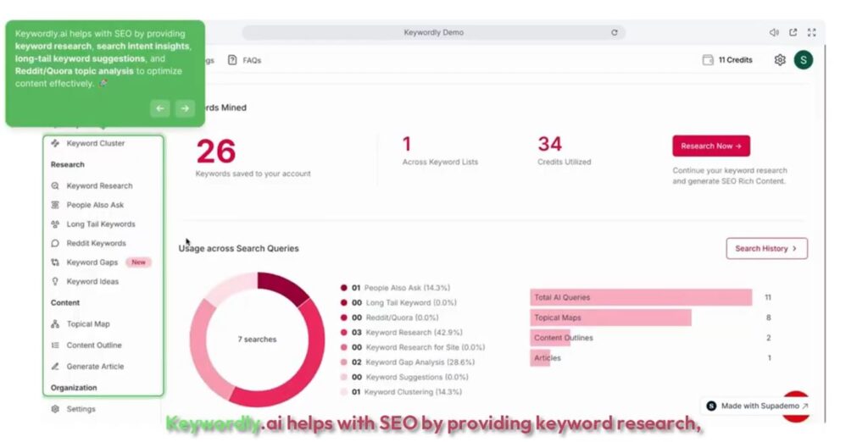Click 'Usage across Search Queries' heading
This screenshot has height=442, width=868.
pyautogui.click(x=238, y=248)
